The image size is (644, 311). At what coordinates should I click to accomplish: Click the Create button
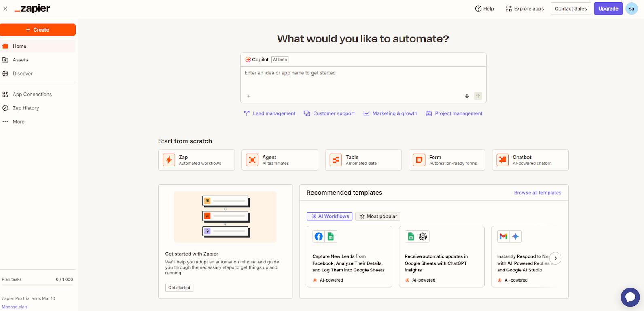point(38,30)
